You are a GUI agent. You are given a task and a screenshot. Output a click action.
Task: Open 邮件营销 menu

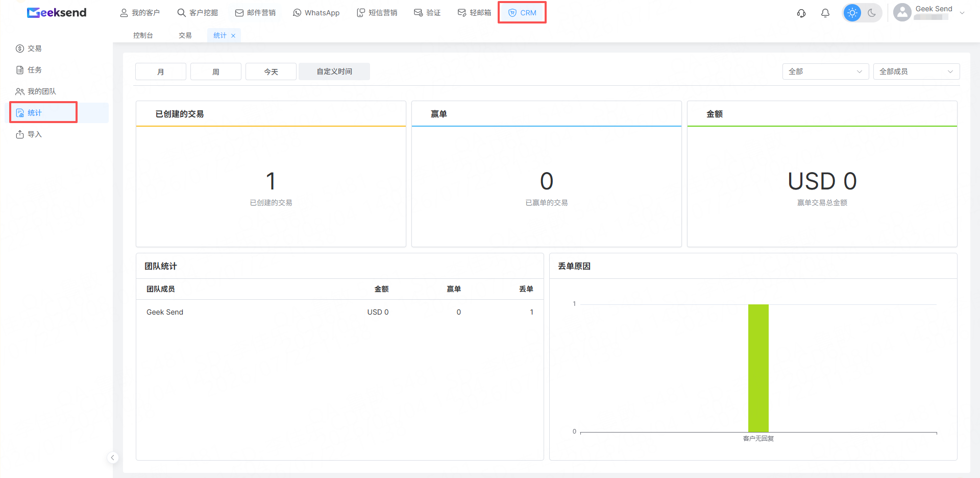click(x=255, y=13)
